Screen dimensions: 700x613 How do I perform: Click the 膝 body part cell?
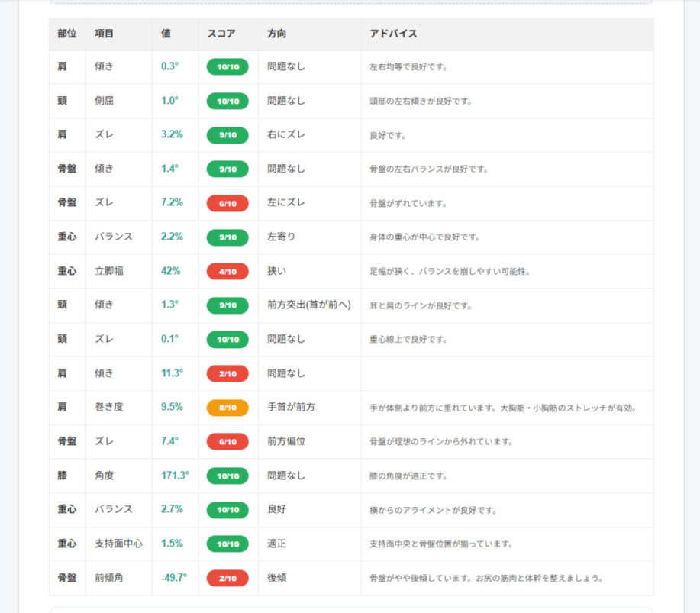[x=62, y=476]
